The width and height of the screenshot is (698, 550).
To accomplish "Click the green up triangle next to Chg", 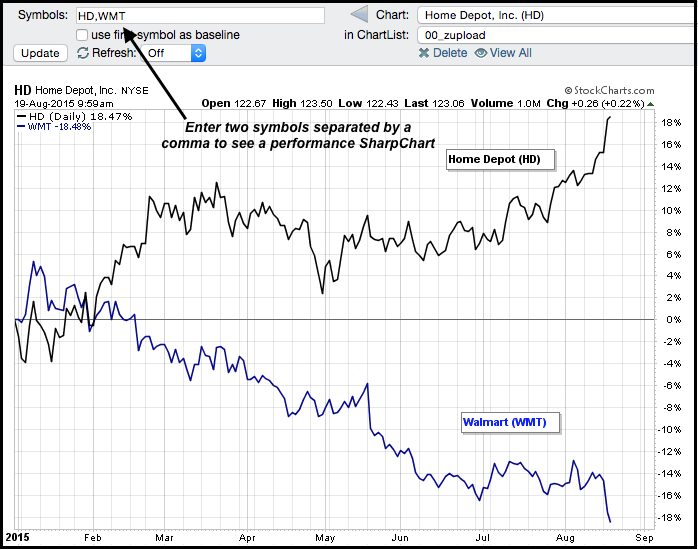I will tap(650, 105).
